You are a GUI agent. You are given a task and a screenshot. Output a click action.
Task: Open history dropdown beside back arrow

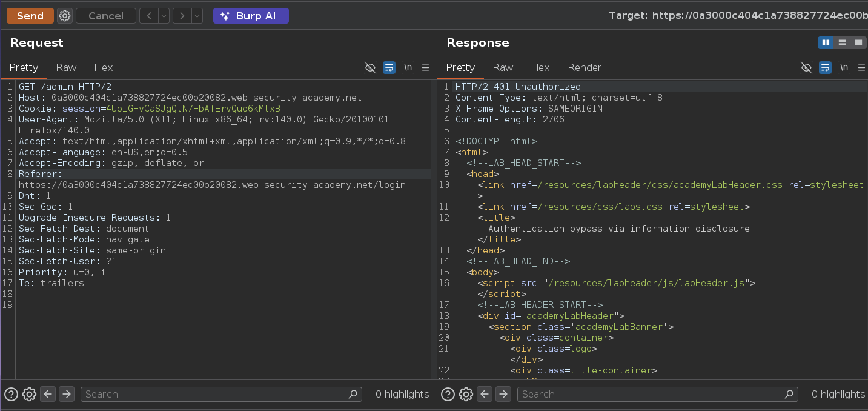click(x=164, y=16)
